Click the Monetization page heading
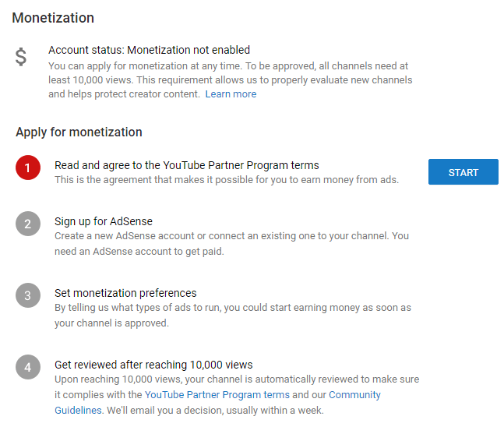This screenshot has height=427, width=504. pyautogui.click(x=53, y=17)
